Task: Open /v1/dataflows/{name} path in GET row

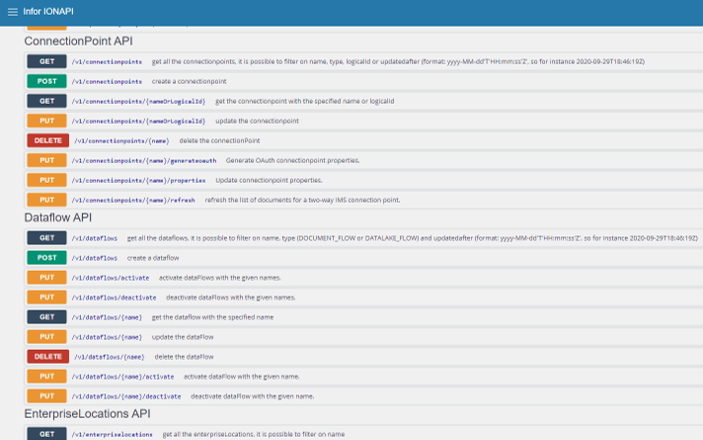Action: pos(107,317)
